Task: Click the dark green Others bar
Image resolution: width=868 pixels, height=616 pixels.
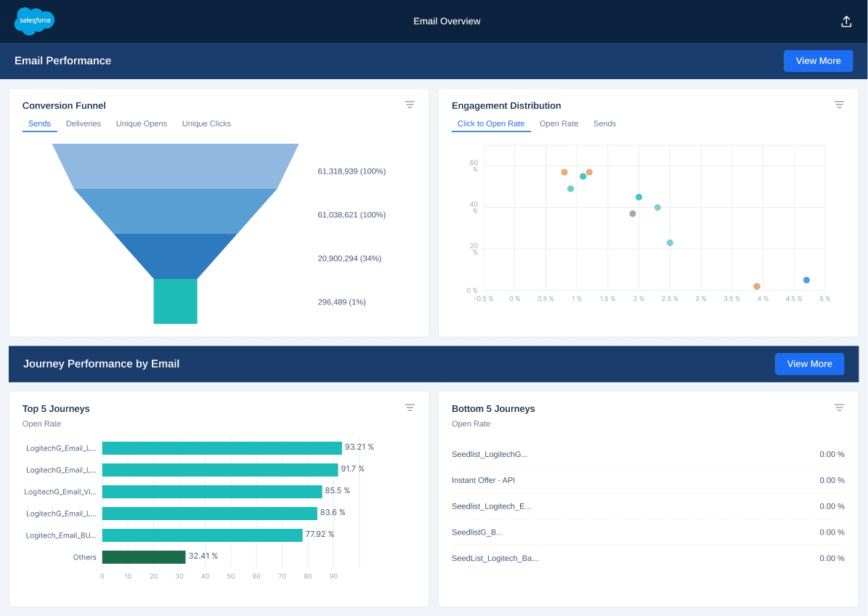Action: 144,557
